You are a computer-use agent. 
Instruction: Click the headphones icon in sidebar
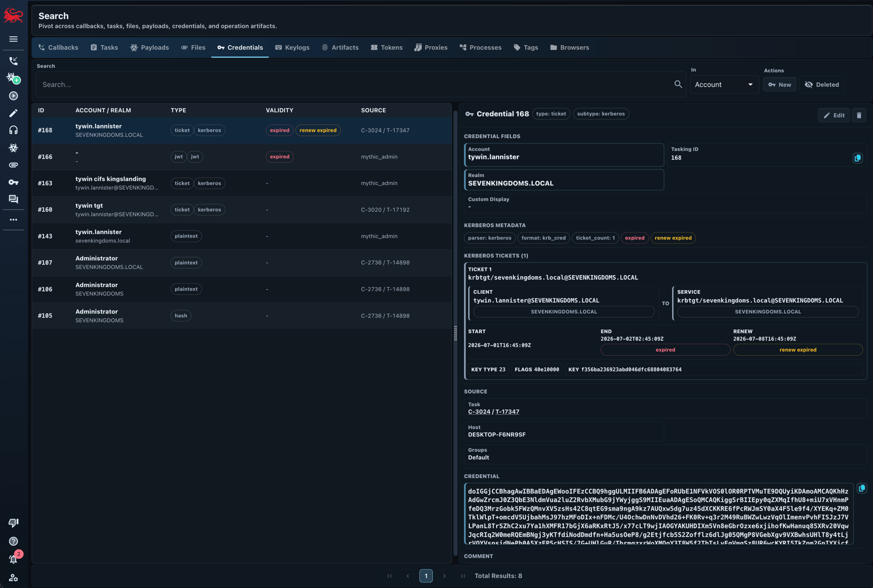pos(13,130)
